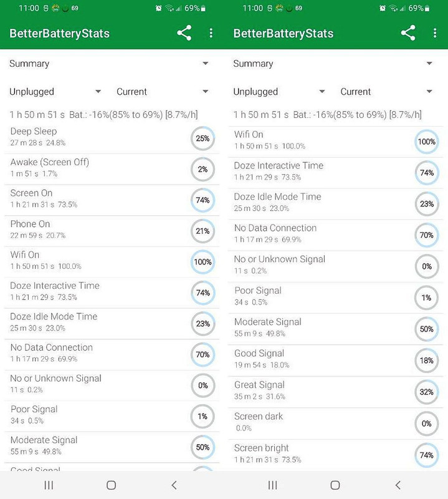Tap the left Android back navigation arrow
The image size is (448, 499).
(x=174, y=485)
